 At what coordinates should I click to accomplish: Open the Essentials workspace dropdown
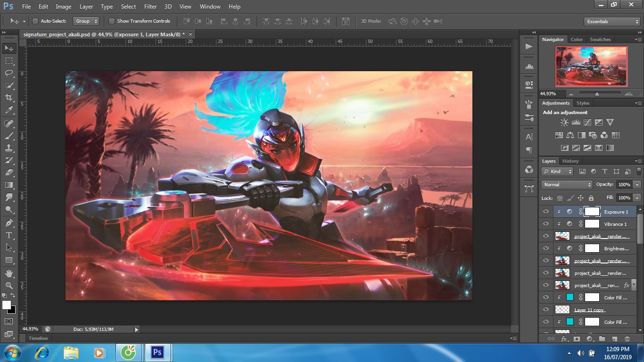click(612, 22)
